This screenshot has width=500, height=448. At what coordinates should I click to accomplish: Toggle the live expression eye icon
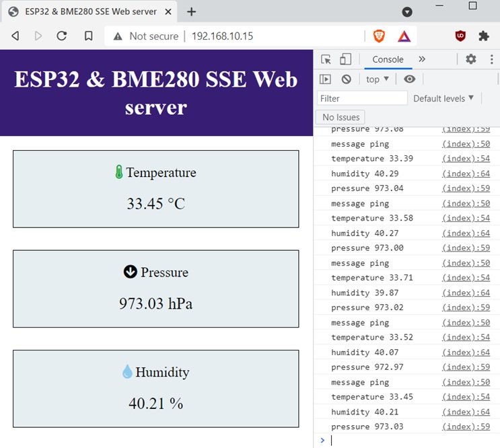(409, 79)
